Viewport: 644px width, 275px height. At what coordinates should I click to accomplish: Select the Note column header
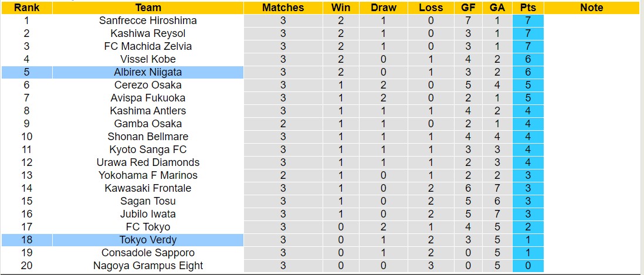click(x=591, y=8)
